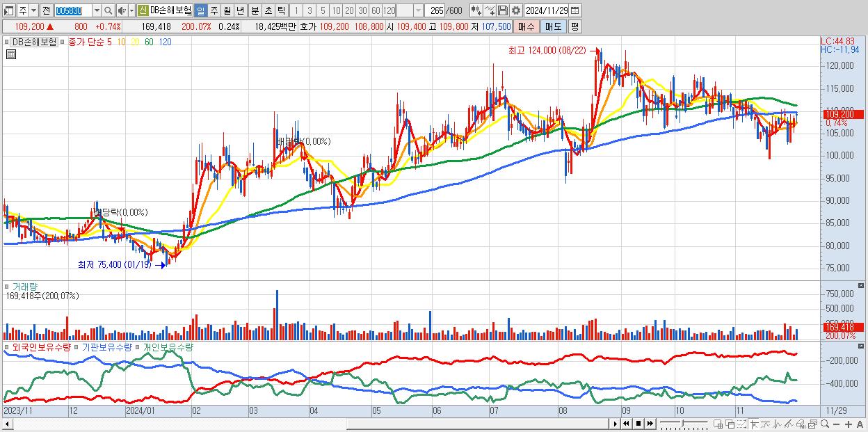The height and width of the screenshot is (432, 868).
Task: Click the overlapping windows icon
Action: [730, 424]
